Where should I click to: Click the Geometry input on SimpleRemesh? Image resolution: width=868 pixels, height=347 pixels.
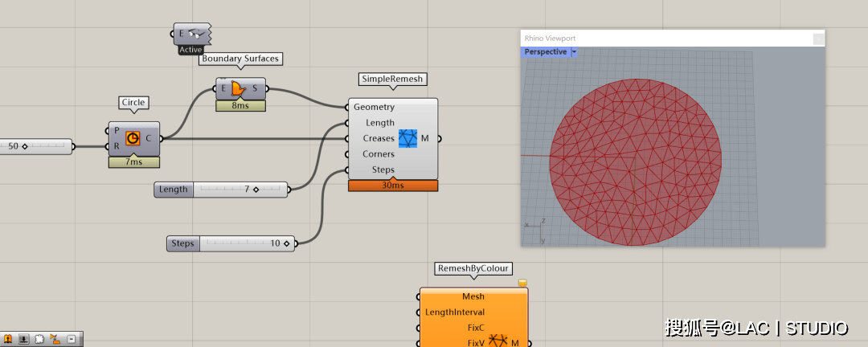coord(374,107)
